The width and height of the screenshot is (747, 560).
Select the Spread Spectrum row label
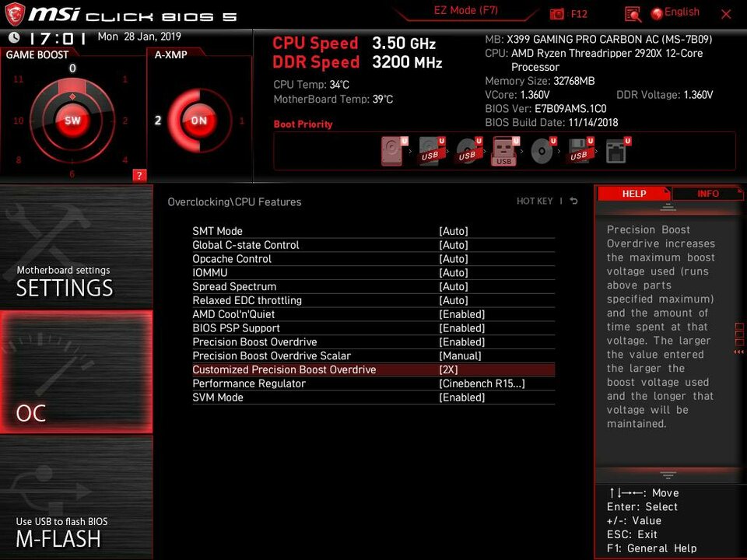point(234,286)
